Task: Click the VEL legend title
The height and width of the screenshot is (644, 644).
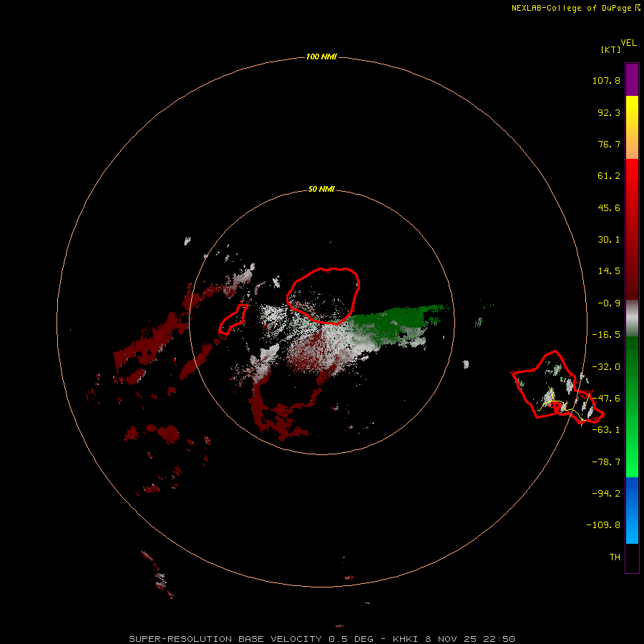Action: tap(628, 43)
